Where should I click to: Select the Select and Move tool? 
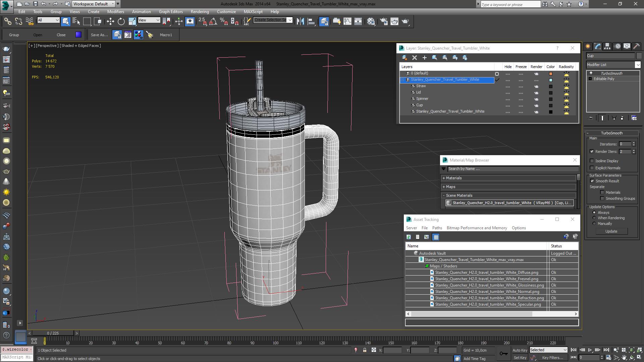point(110,21)
